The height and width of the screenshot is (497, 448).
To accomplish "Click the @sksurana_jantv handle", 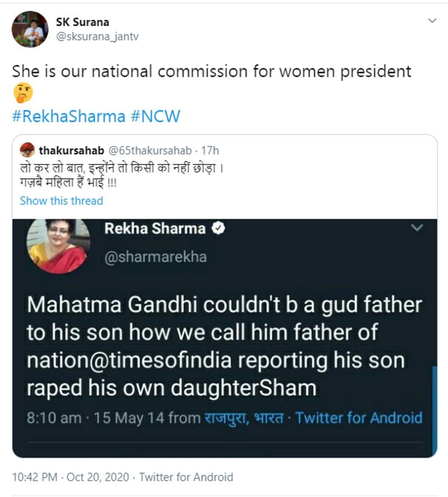I will 97,36.
